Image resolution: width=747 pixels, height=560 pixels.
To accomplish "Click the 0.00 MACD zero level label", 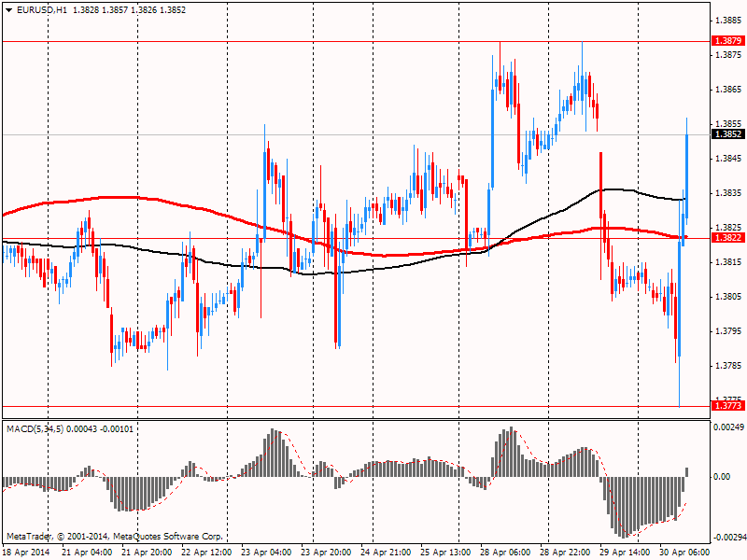I will coord(722,477).
